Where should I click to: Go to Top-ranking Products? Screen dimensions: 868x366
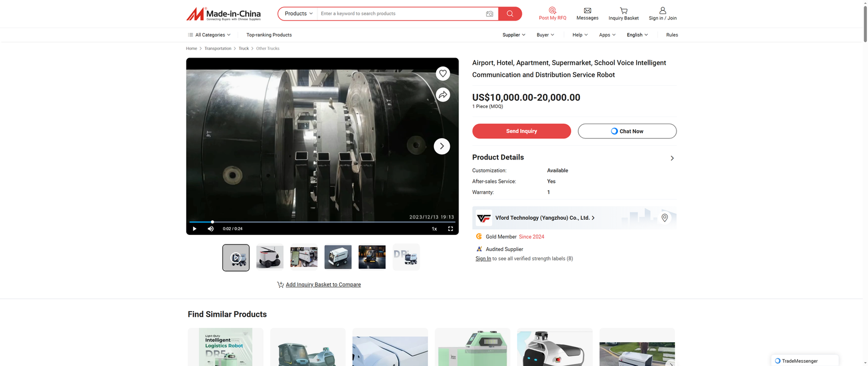(269, 35)
